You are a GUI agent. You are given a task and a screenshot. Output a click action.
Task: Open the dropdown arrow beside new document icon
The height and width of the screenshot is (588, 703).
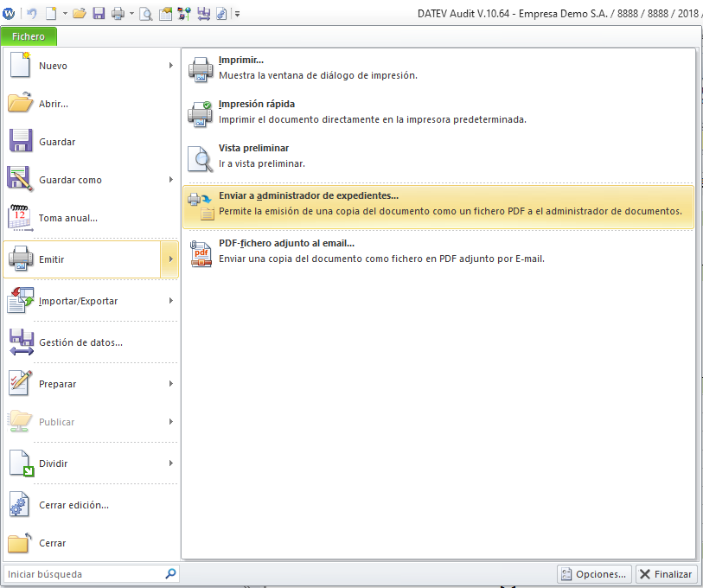pos(65,14)
